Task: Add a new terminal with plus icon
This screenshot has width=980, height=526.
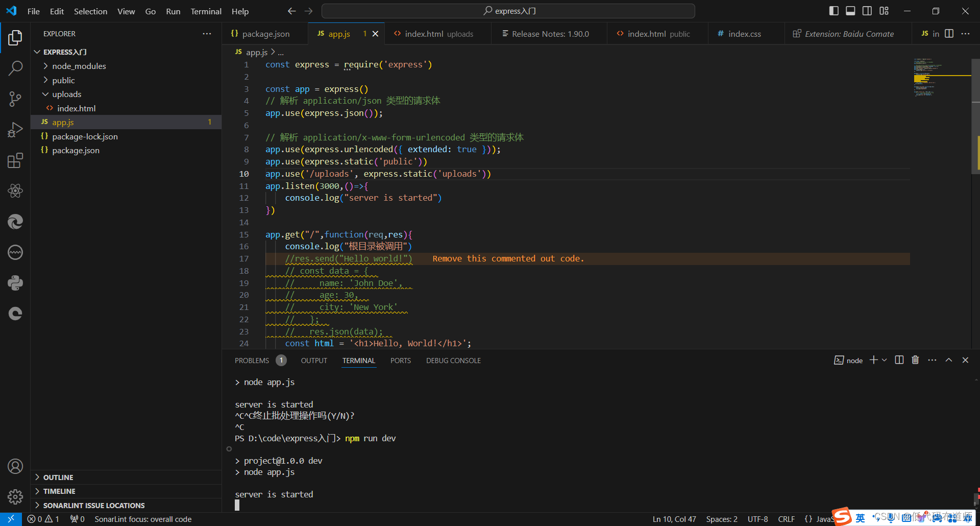Action: (874, 360)
